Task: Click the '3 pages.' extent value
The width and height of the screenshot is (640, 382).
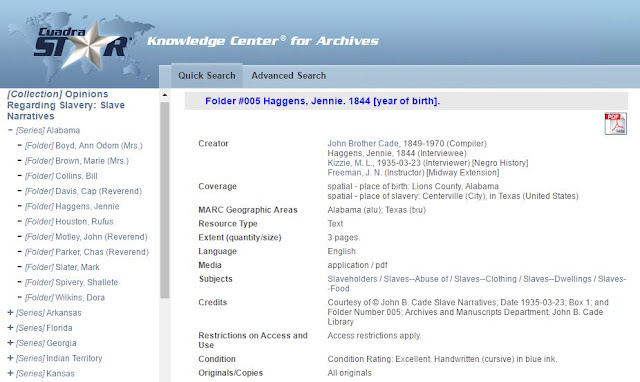Action: coord(344,238)
